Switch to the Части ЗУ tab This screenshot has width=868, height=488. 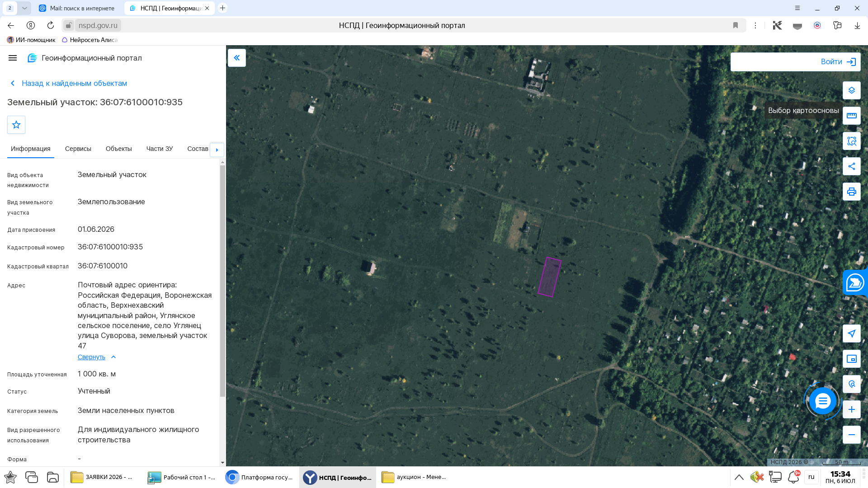click(x=160, y=149)
